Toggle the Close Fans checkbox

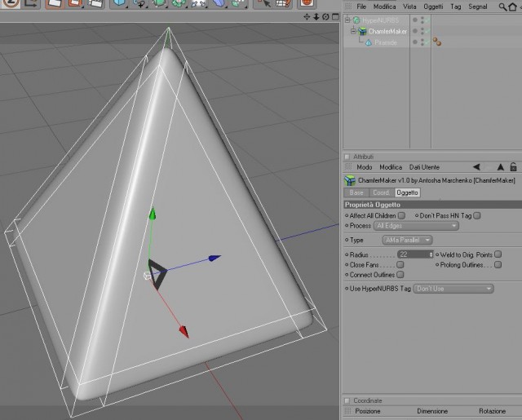(400, 264)
